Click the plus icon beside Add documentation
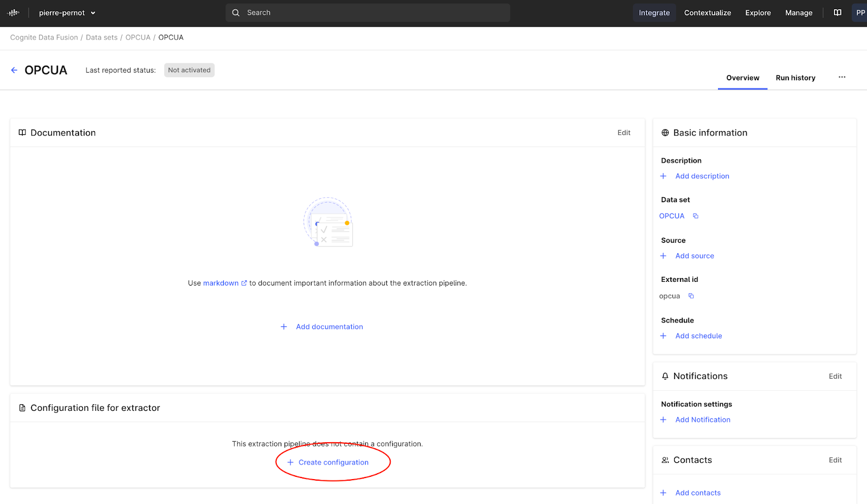This screenshot has width=867, height=504. point(284,327)
